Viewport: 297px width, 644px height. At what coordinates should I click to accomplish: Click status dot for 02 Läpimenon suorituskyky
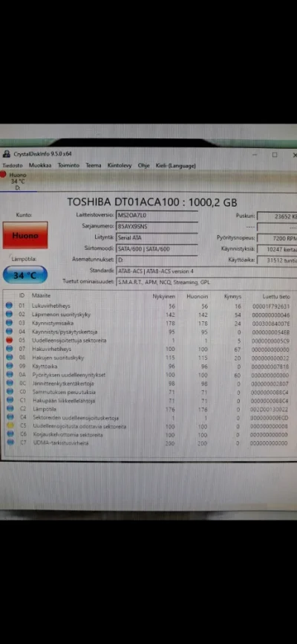point(10,315)
